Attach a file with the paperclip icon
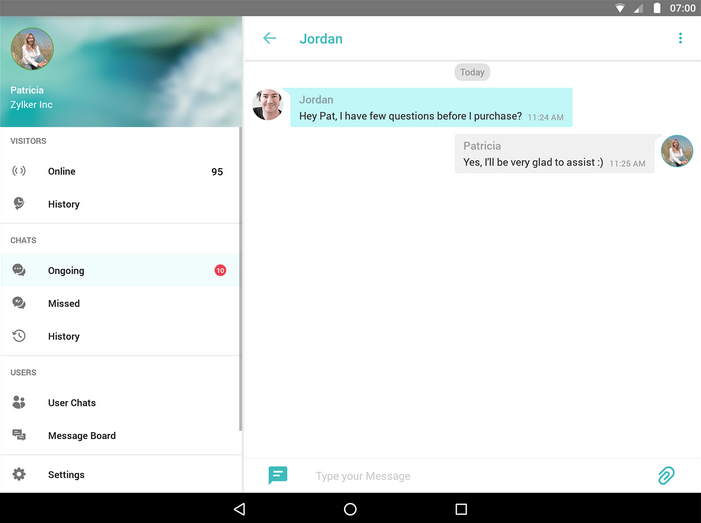This screenshot has width=701, height=523. (666, 475)
